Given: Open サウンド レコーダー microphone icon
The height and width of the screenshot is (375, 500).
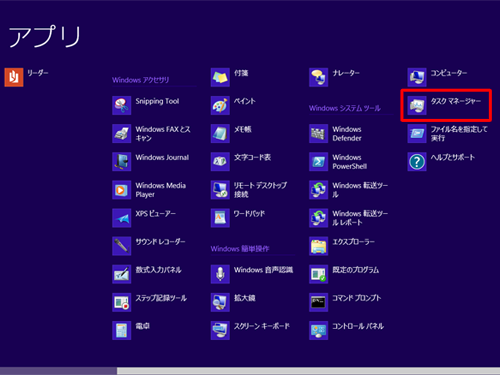Looking at the screenshot, I should pyautogui.click(x=122, y=246).
